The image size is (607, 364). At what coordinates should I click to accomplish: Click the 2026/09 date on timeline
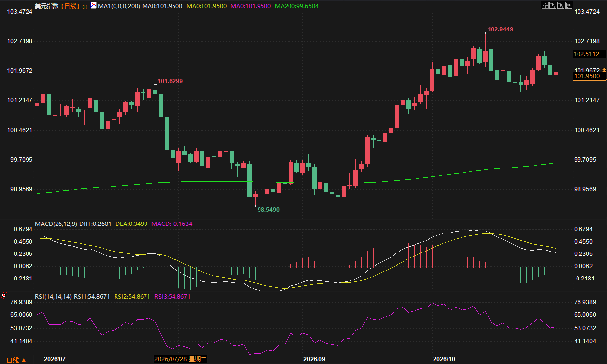(x=315, y=359)
